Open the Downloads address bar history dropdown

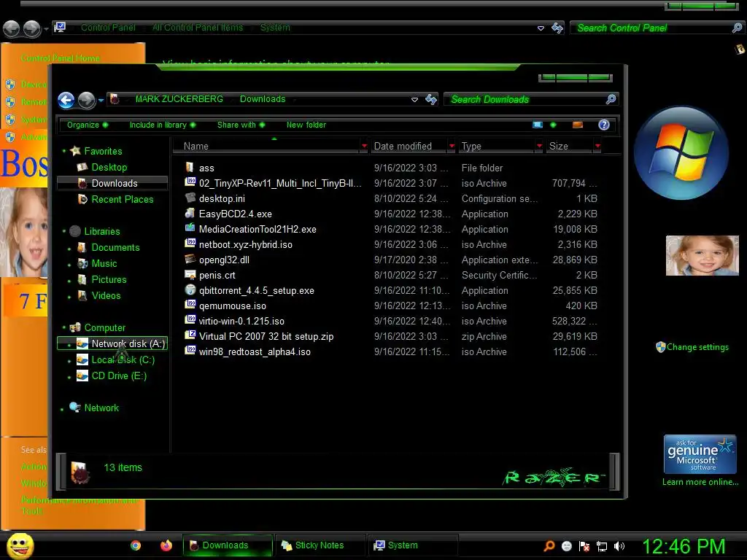(x=414, y=99)
